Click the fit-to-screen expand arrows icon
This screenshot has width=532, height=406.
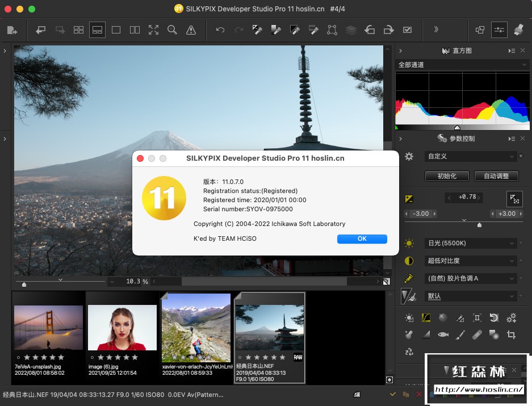(153, 30)
